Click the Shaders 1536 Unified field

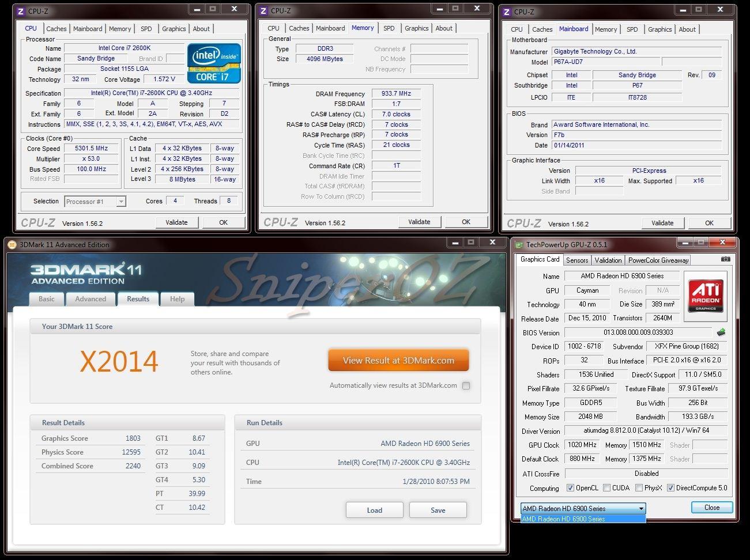point(596,374)
